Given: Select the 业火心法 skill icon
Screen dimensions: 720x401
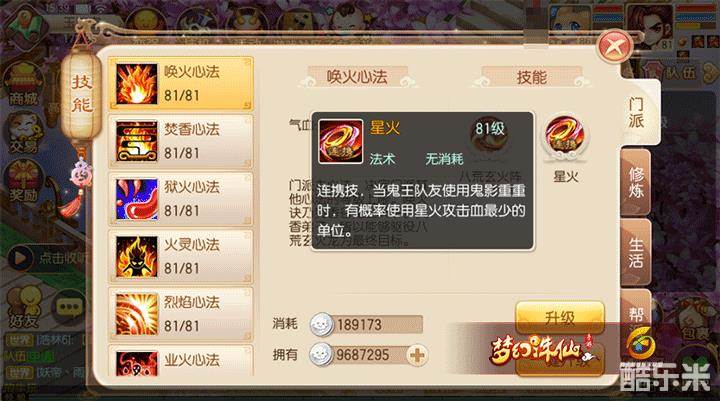Looking at the screenshot, I should point(136,364).
